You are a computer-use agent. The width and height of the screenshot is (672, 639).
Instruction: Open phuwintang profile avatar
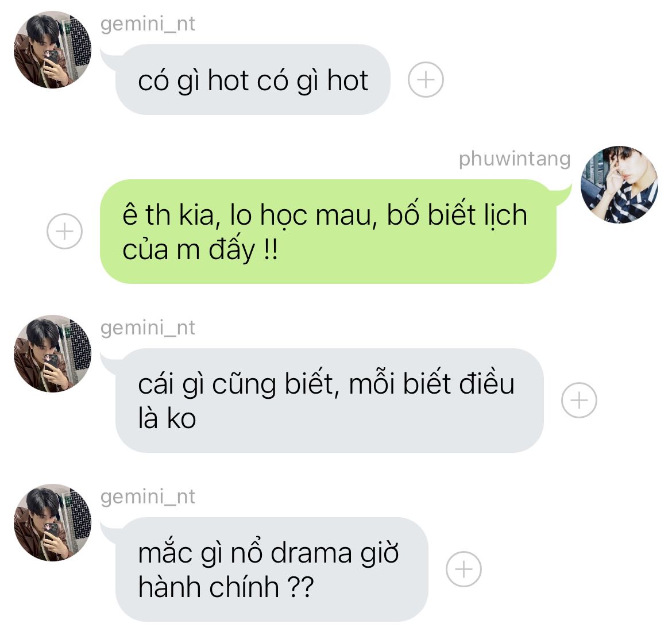tap(619, 184)
